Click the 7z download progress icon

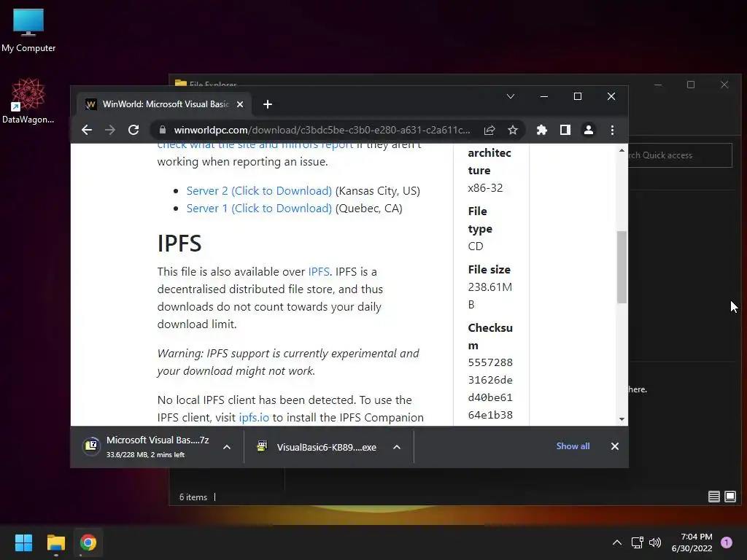coord(91,446)
